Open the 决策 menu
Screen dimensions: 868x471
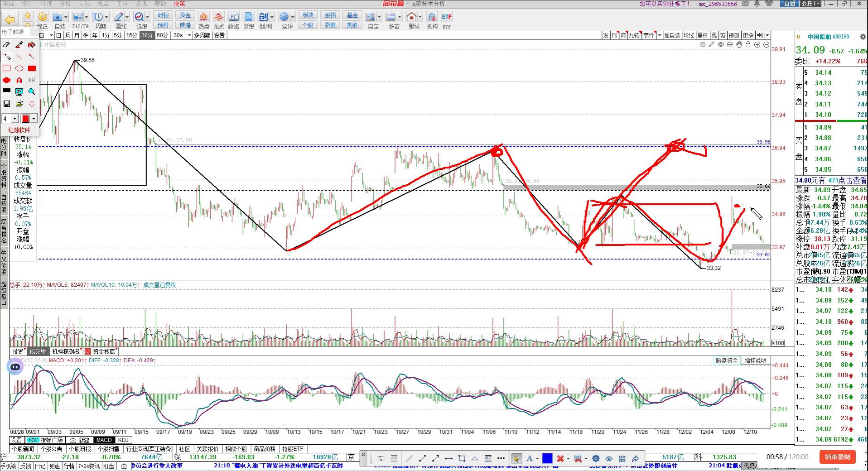point(179,4)
